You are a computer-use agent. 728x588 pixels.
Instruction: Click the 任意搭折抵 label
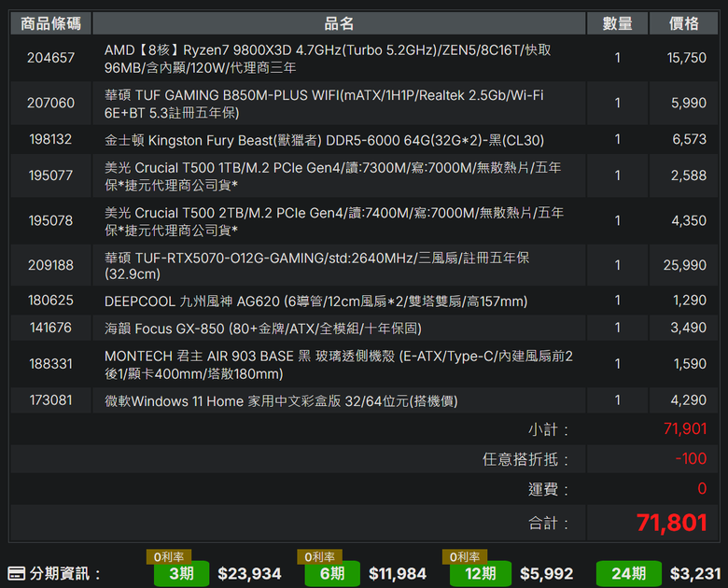[x=525, y=459]
